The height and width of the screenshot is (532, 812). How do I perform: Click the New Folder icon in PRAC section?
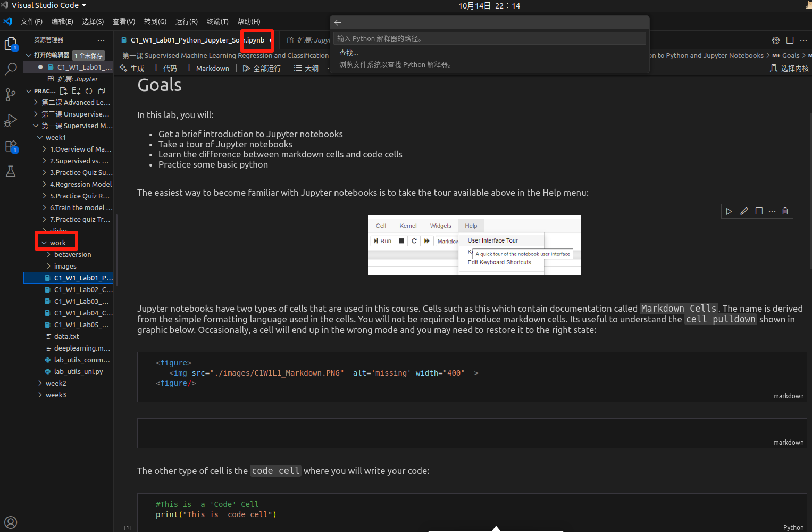click(x=76, y=91)
